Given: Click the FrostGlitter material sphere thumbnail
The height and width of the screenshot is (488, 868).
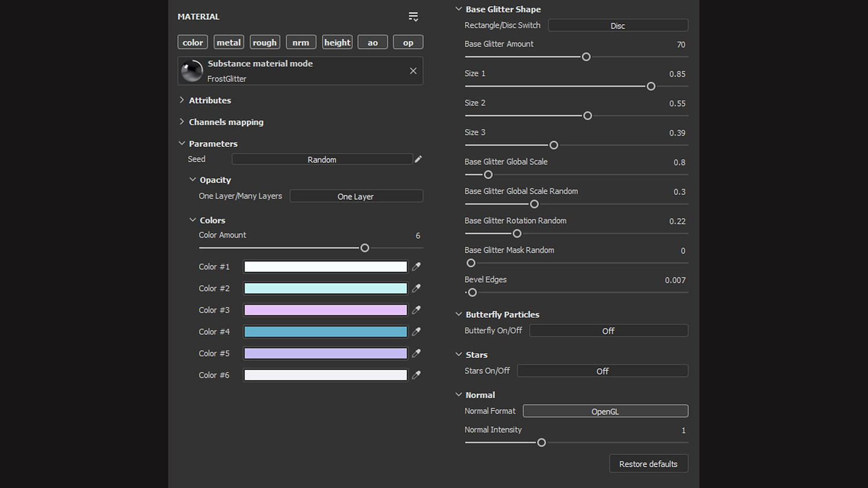Looking at the screenshot, I should click(x=192, y=71).
